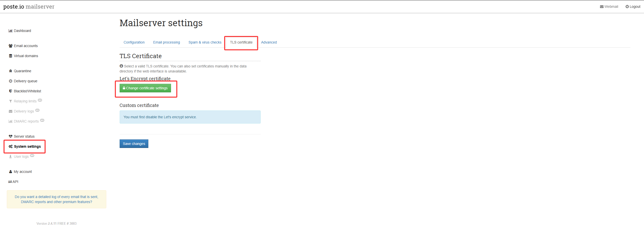
Task: Click the Save changes button
Action: (x=134, y=144)
